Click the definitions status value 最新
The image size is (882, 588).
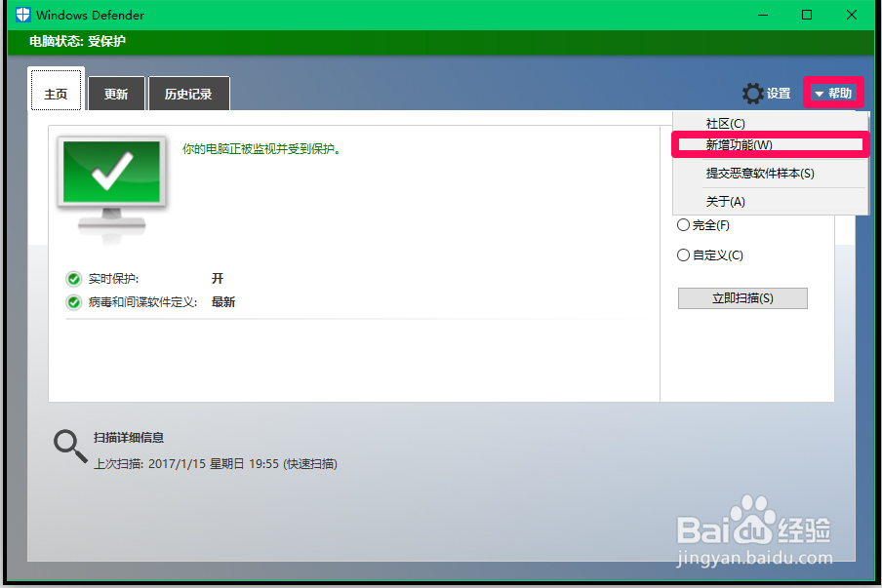[223, 302]
